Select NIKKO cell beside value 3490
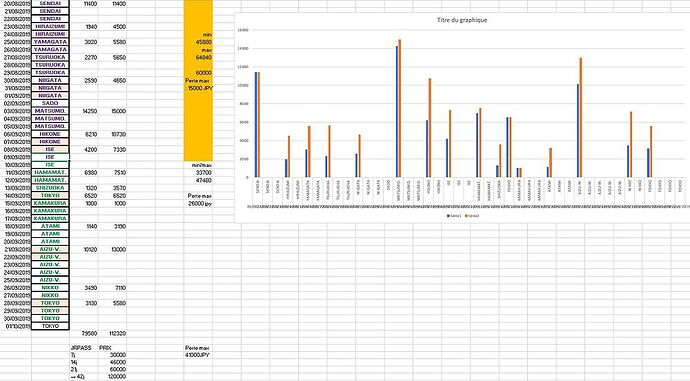 [x=50, y=288]
